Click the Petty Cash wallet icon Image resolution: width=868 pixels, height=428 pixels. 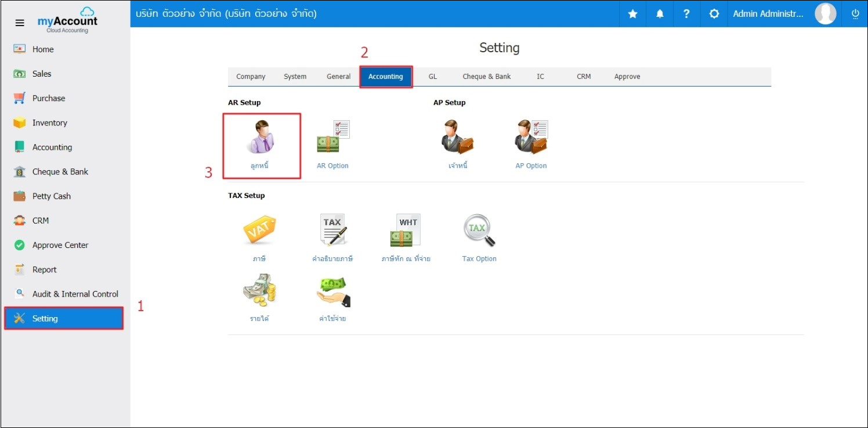19,196
